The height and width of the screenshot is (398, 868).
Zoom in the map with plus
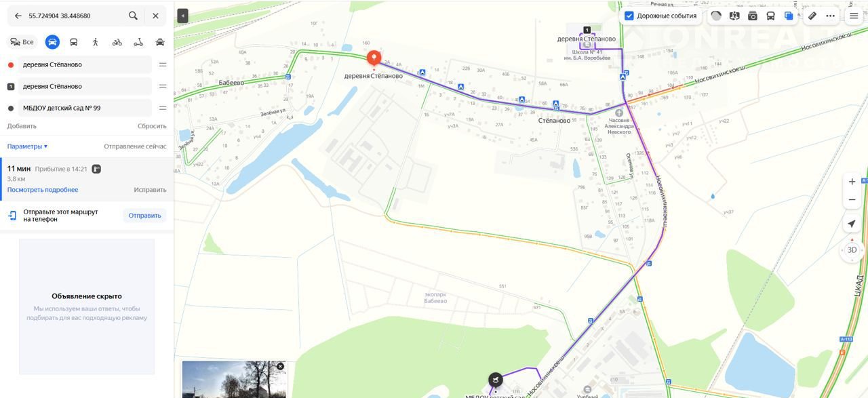(x=852, y=182)
